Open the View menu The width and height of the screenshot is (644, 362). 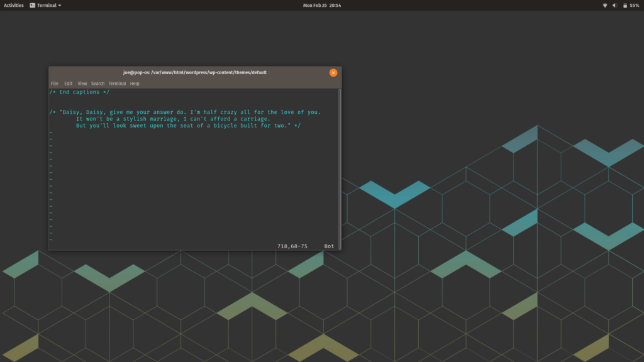point(82,83)
